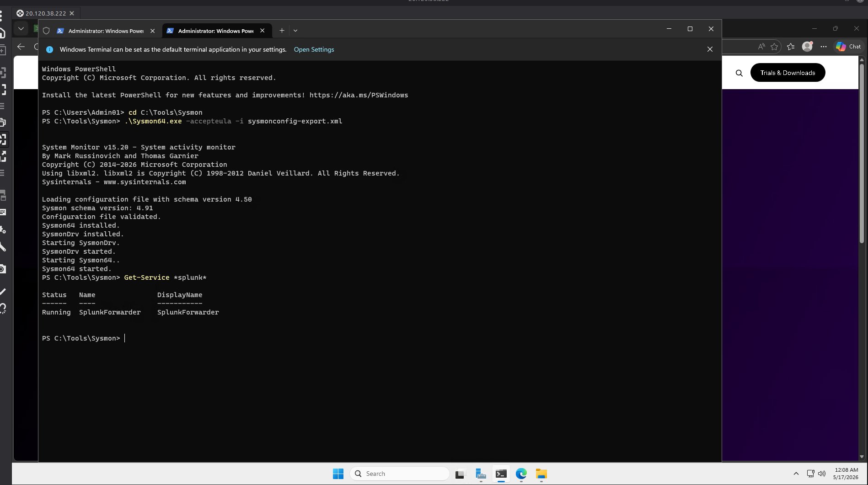Viewport: 868px width, 485px height.
Task: Click 'cd C:\Tools\Sysmon' command text
Action: pyautogui.click(x=165, y=112)
